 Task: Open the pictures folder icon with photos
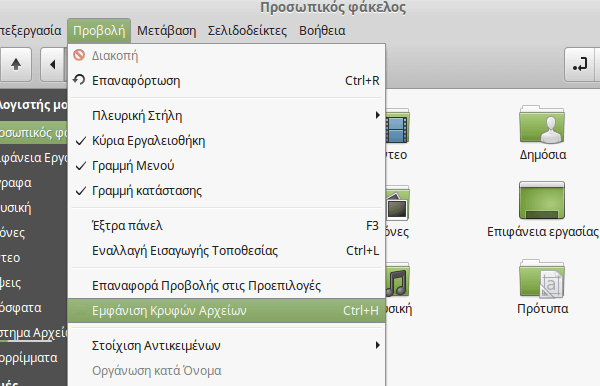pos(398,204)
